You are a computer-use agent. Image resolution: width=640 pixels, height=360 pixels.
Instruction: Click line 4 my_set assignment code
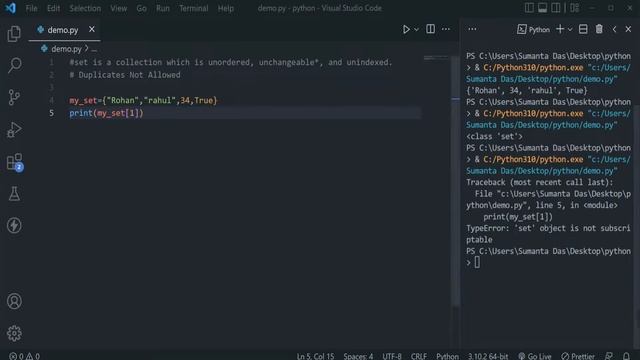click(x=143, y=100)
